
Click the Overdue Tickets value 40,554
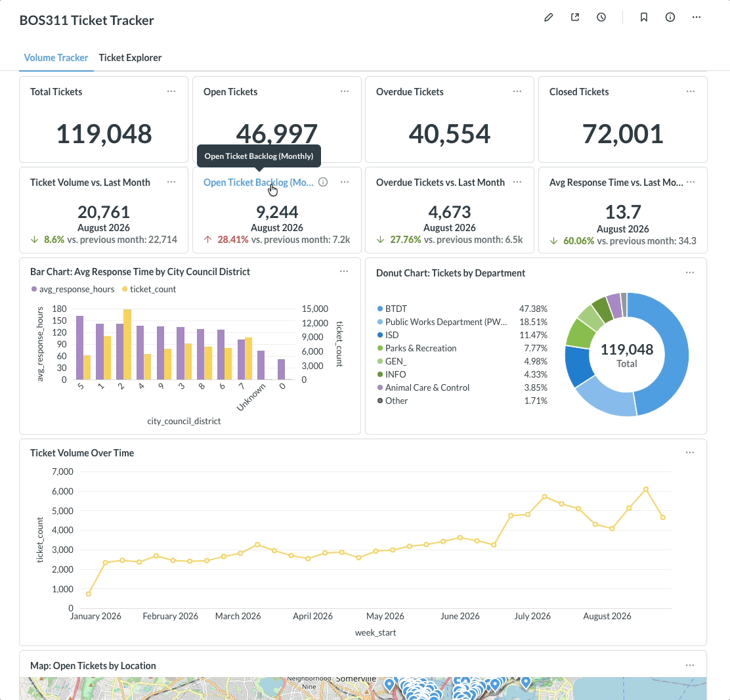(x=450, y=134)
